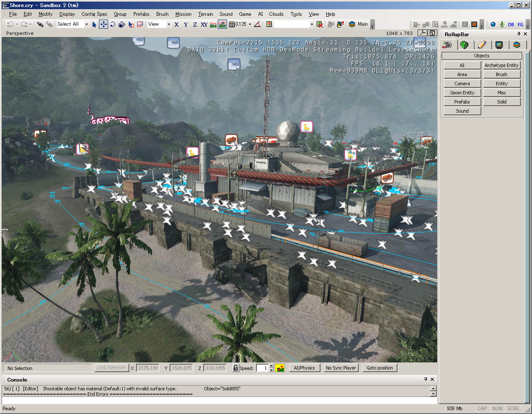Toggle the speed lock padlock icon

point(236,368)
